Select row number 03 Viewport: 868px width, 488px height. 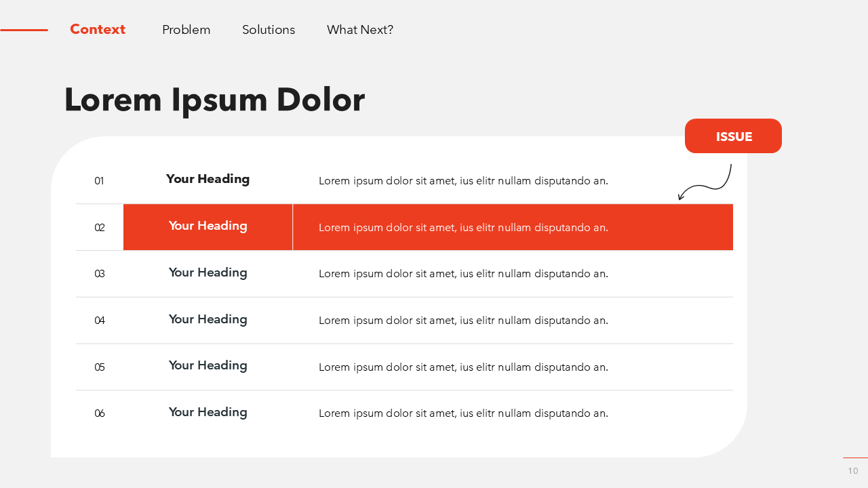[100, 274]
